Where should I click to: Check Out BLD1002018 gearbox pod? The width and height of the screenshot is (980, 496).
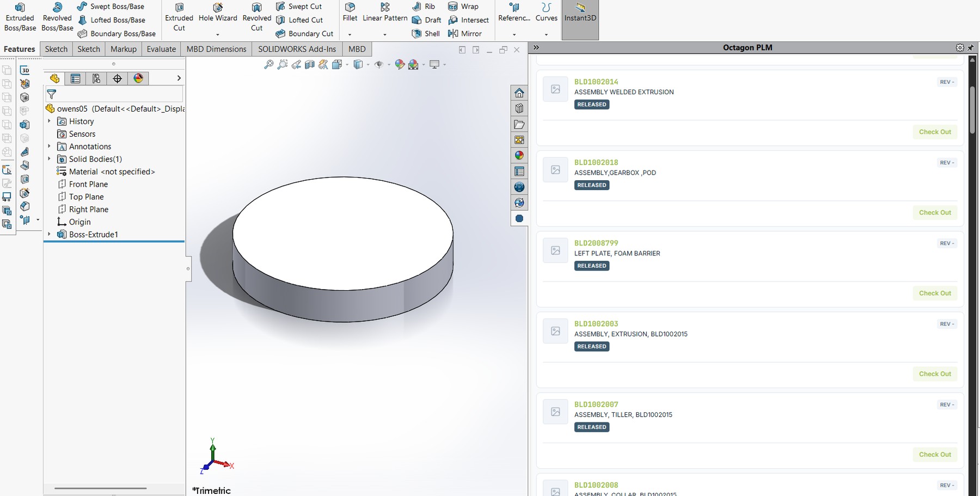pos(935,212)
